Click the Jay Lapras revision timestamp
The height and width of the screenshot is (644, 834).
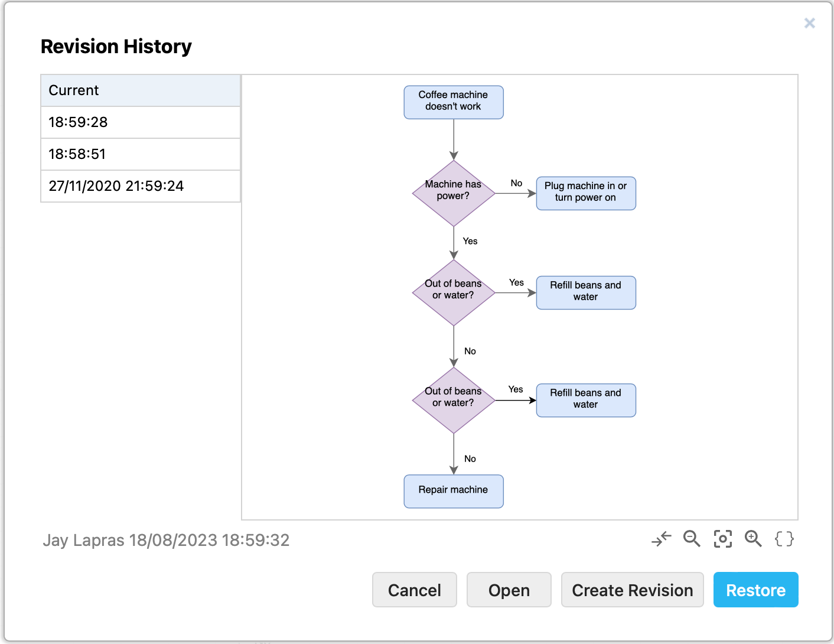point(167,539)
